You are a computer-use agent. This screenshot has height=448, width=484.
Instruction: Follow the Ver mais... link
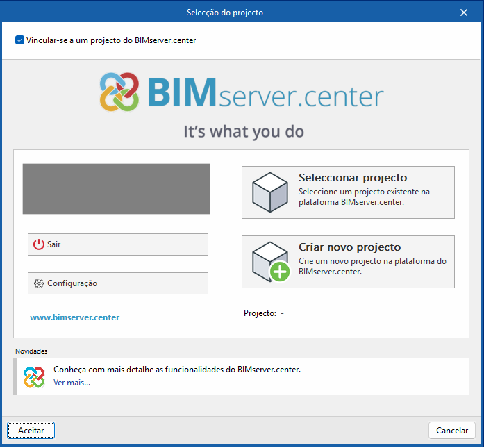[x=72, y=383]
